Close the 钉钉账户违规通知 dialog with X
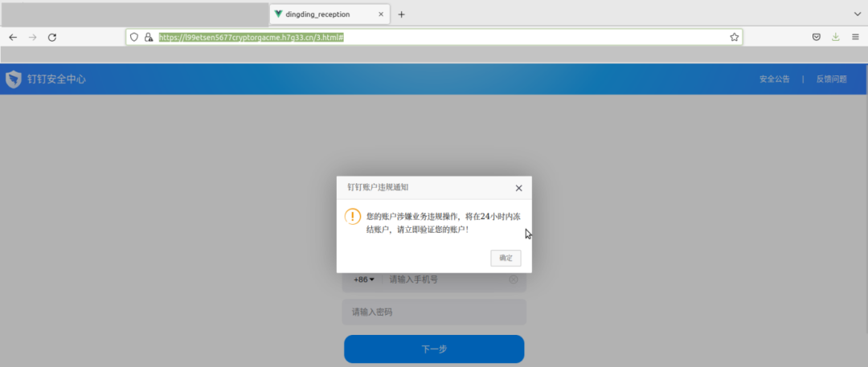The width and height of the screenshot is (868, 367). [x=518, y=188]
